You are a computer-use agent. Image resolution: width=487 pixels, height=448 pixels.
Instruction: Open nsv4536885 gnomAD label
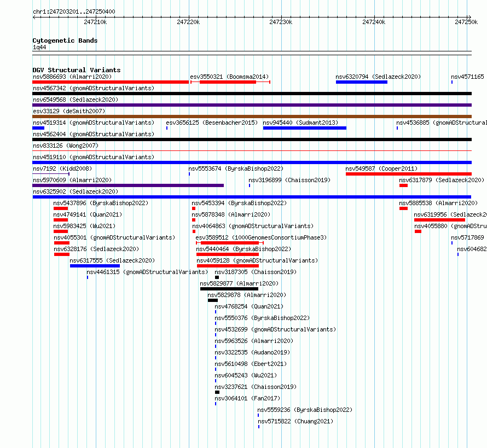tap(442, 123)
